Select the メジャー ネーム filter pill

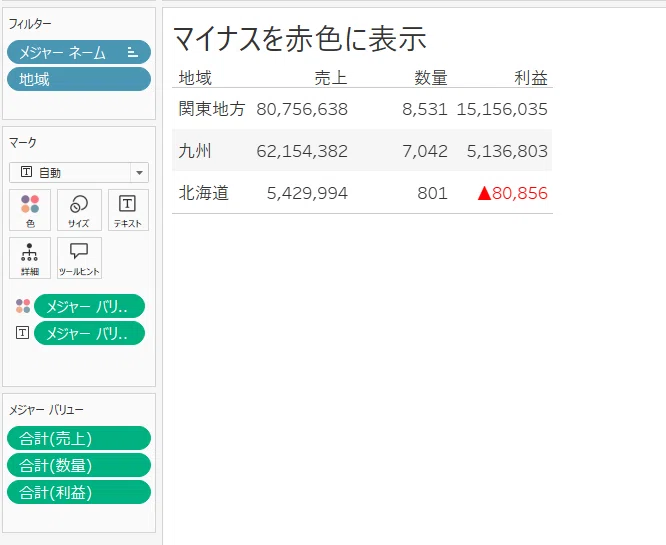[x=79, y=52]
